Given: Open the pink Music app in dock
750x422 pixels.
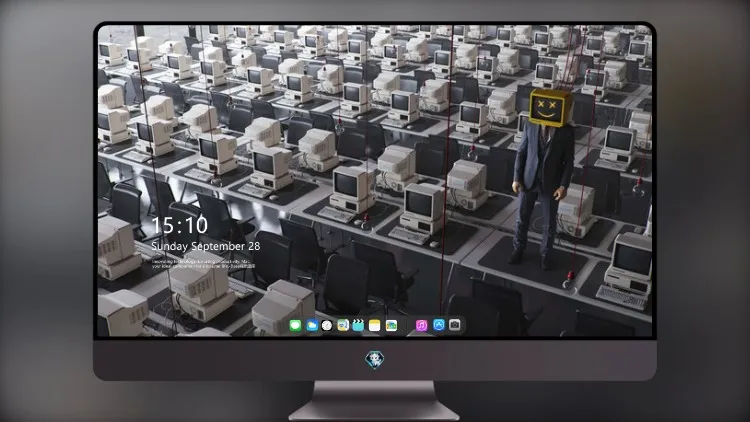Looking at the screenshot, I should click(x=421, y=325).
